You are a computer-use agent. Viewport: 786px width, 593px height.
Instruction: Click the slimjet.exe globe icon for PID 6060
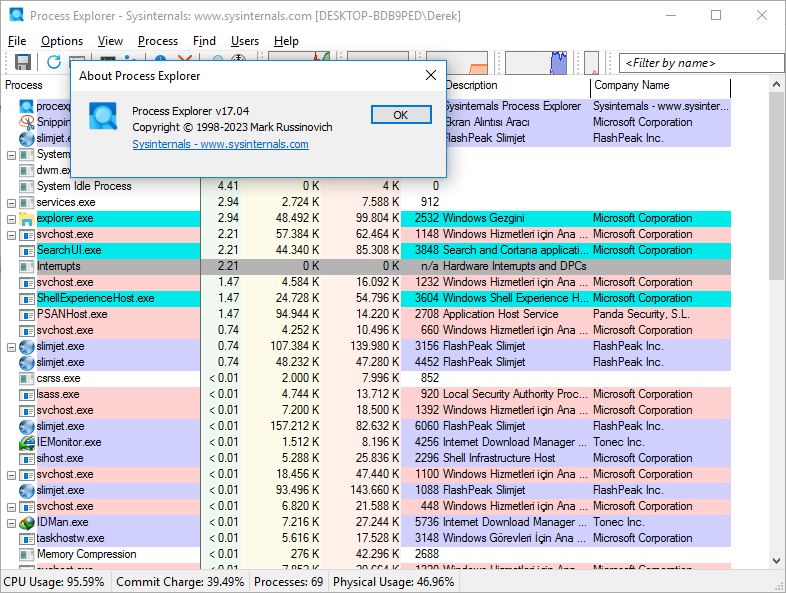point(27,427)
